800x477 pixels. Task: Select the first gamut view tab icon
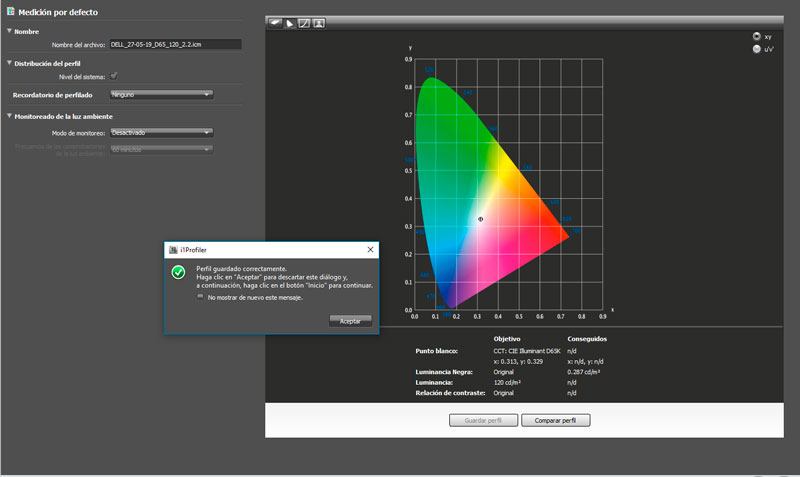(x=274, y=22)
